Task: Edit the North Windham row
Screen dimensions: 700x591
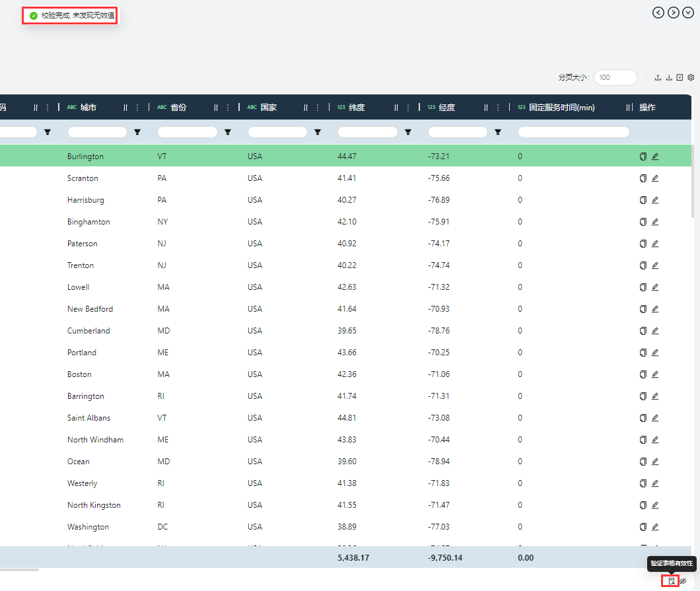Action: click(655, 440)
